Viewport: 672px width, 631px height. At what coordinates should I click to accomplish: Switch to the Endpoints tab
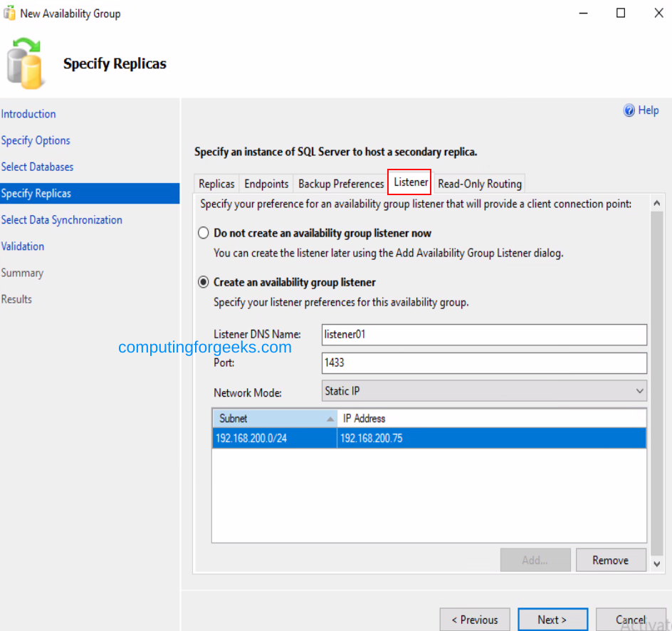tap(266, 183)
